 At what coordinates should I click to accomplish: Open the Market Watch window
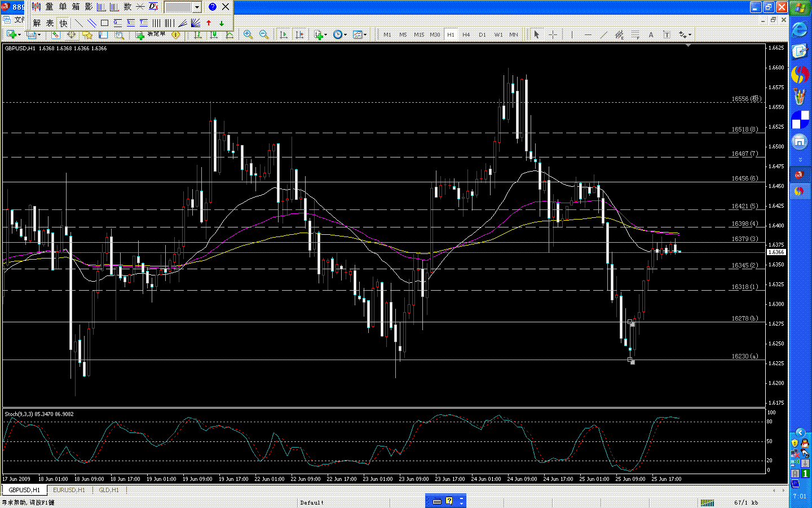coord(55,34)
